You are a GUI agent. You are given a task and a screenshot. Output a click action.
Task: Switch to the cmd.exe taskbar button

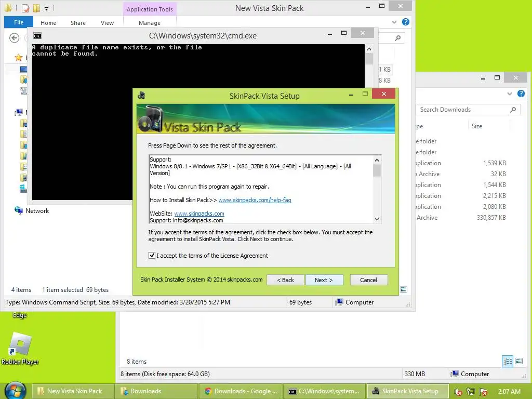click(324, 391)
